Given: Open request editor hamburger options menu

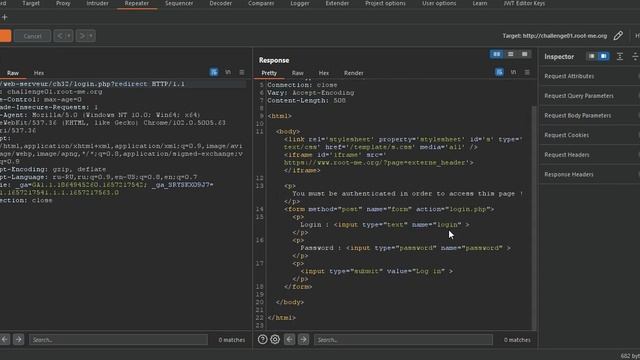Looking at the screenshot, I should 242,72.
